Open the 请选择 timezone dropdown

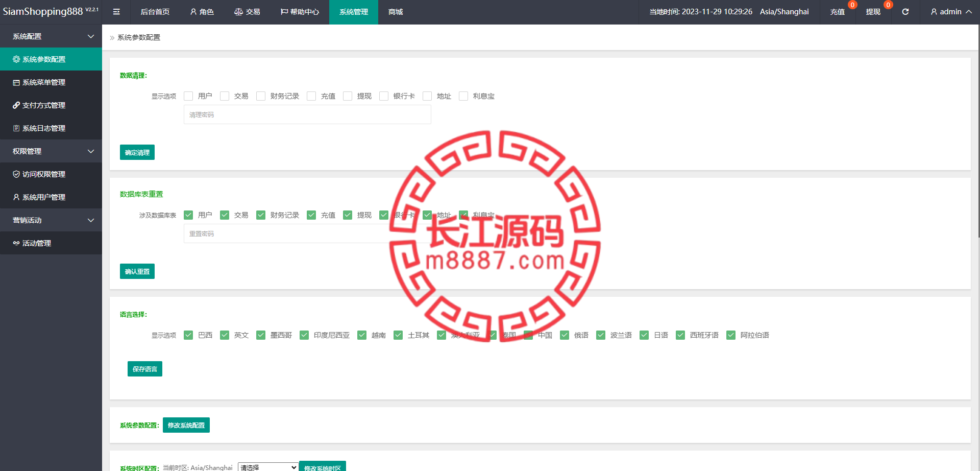[268, 467]
